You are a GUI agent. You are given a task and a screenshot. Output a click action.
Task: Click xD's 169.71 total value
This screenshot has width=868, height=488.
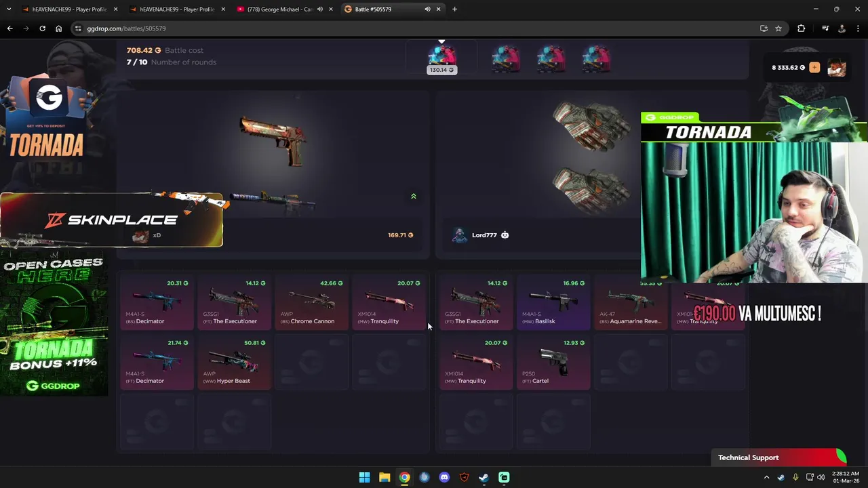click(401, 235)
